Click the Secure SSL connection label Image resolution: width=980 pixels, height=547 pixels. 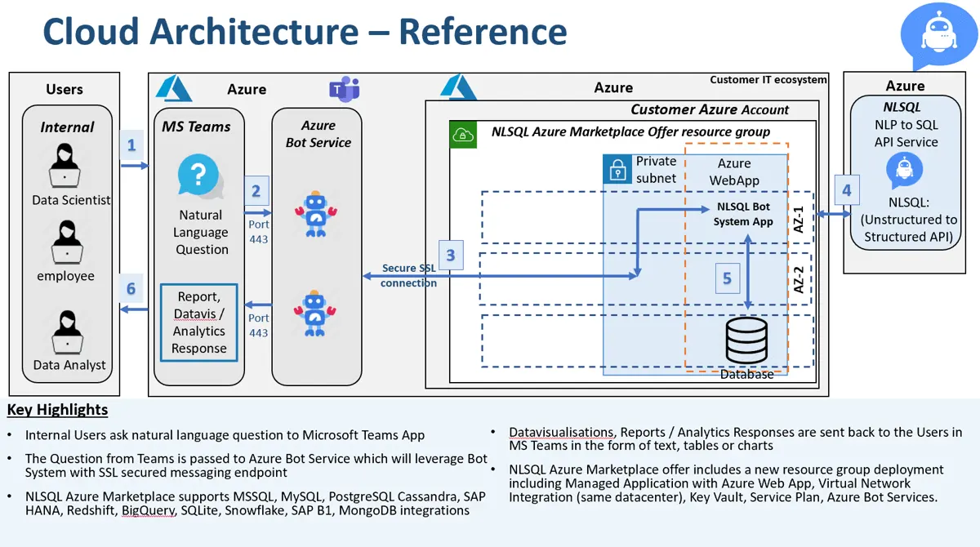[x=408, y=276]
